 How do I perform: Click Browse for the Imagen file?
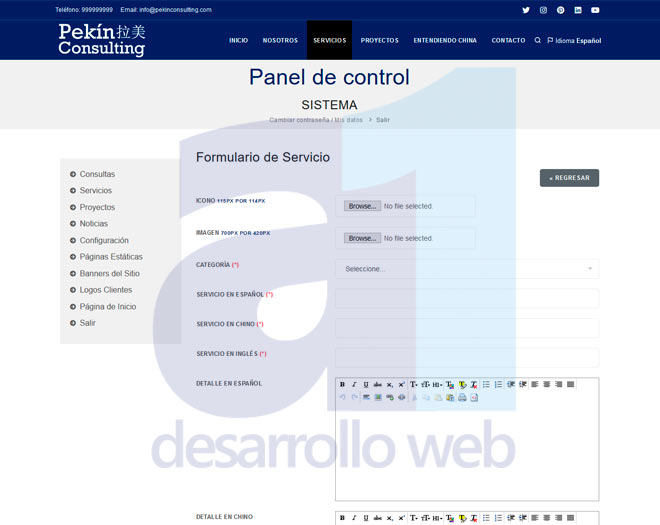[362, 238]
